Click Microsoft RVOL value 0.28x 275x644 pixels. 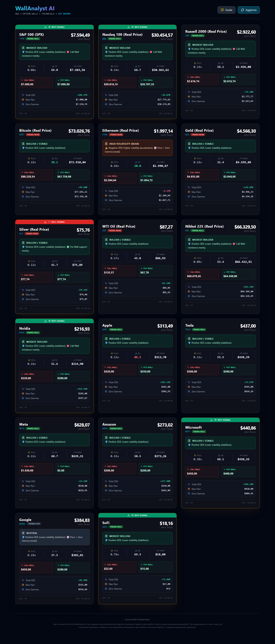coord(198,459)
